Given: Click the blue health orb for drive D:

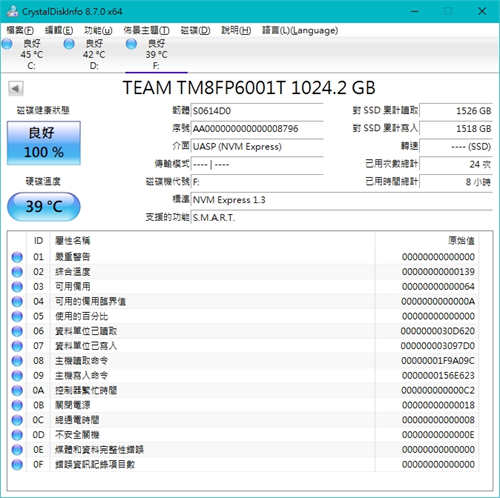Looking at the screenshot, I should (x=69, y=44).
